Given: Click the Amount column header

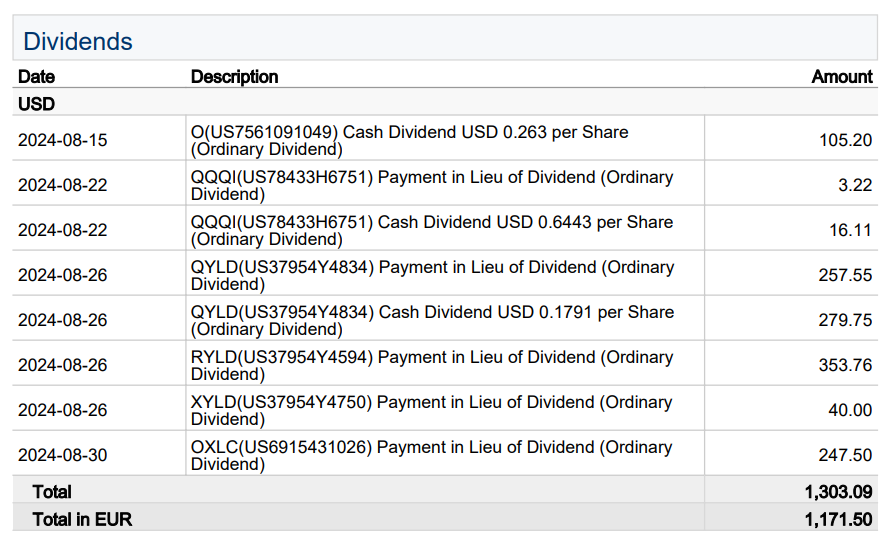Looking at the screenshot, I should click(841, 77).
